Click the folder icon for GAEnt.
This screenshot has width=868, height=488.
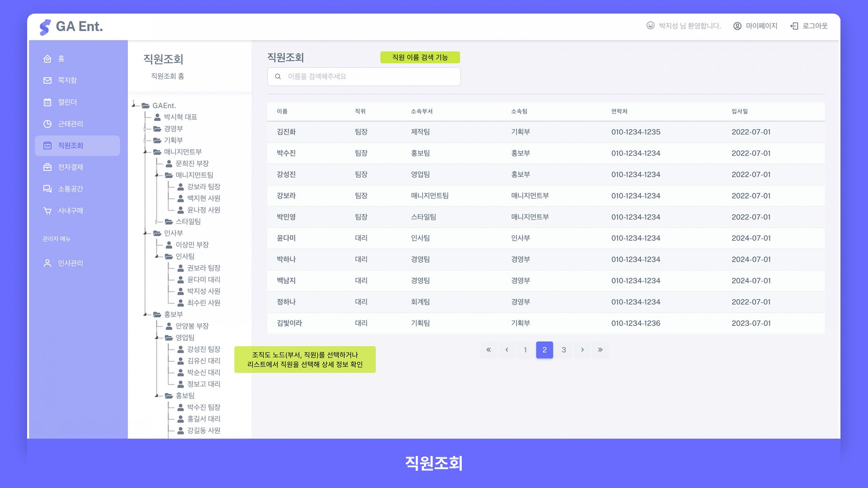click(x=146, y=106)
